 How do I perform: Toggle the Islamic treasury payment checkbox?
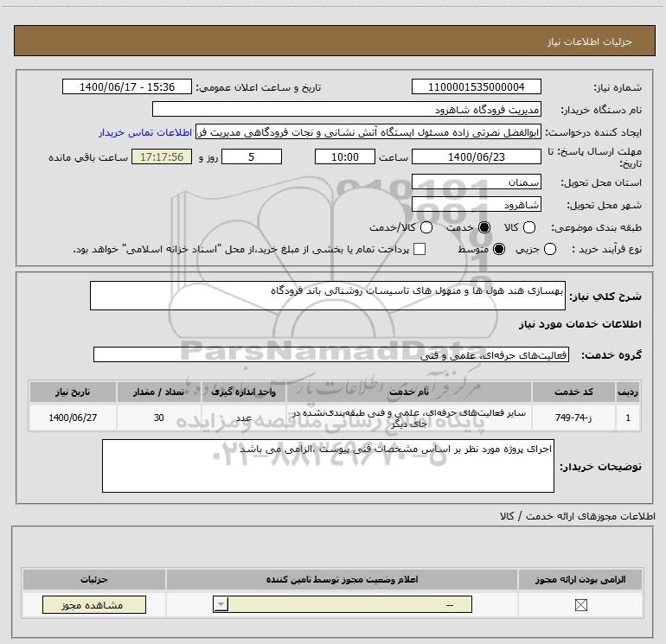pos(419,249)
